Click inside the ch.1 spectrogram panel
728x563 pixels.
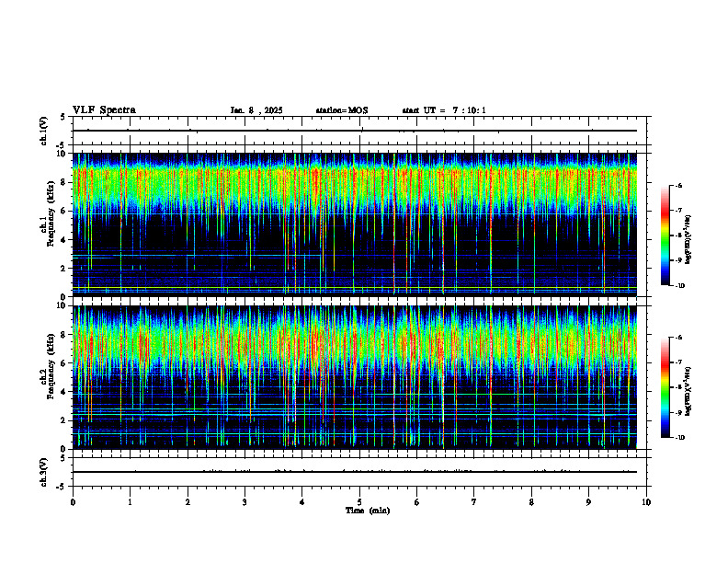[355, 224]
